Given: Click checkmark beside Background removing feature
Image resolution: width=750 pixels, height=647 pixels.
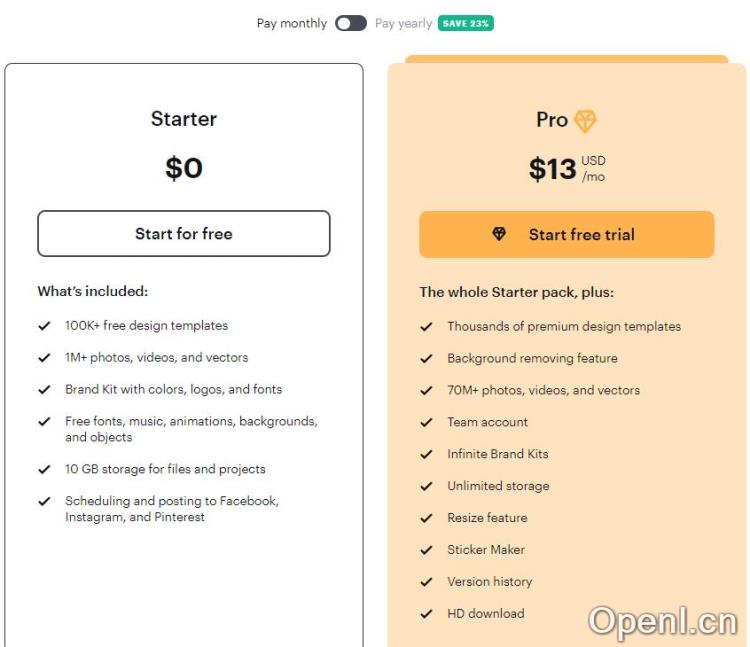Looking at the screenshot, I should [x=426, y=359].
